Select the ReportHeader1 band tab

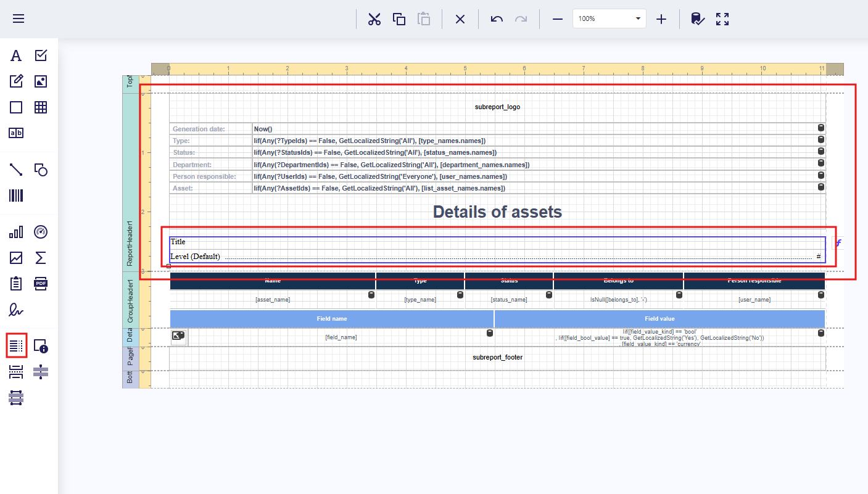130,244
